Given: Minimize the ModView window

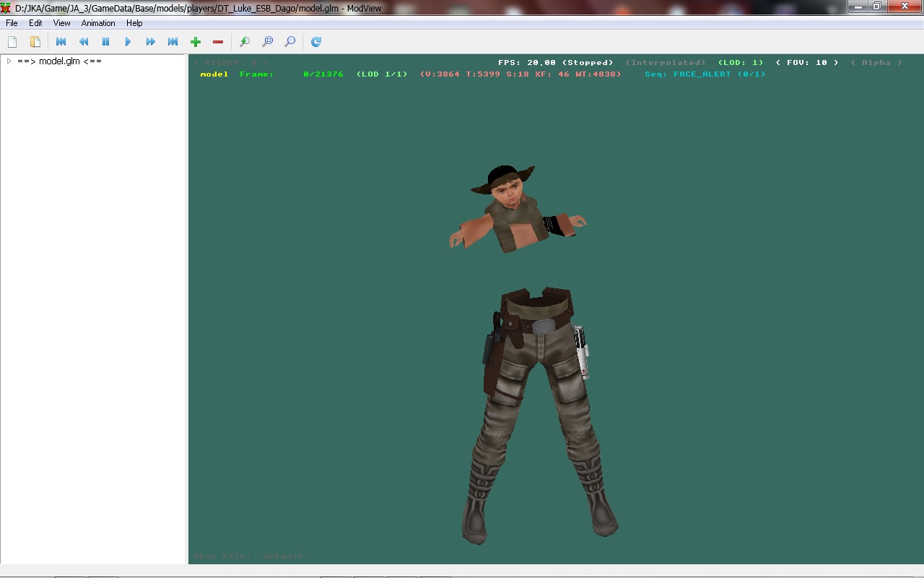Looking at the screenshot, I should point(858,7).
